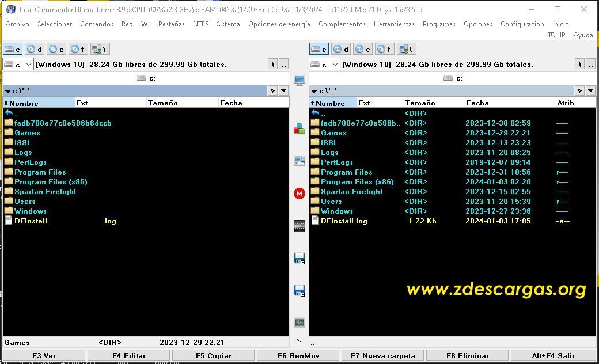Open the Ayuda menu
This screenshot has height=364, width=599.
click(583, 35)
